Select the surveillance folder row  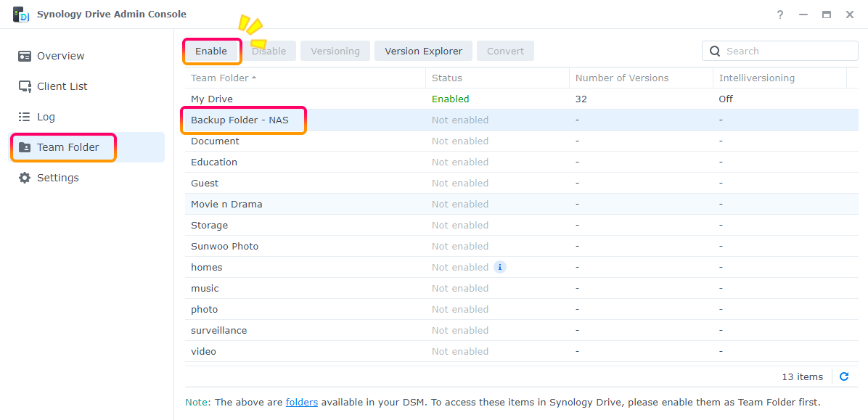point(522,330)
